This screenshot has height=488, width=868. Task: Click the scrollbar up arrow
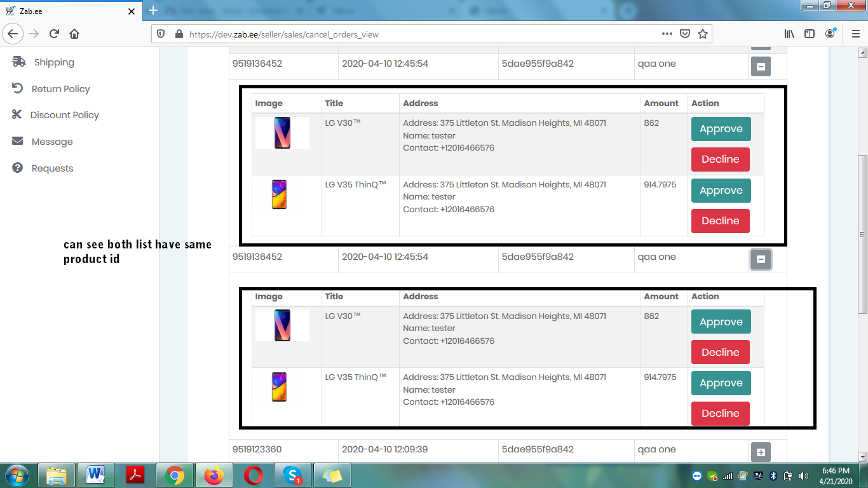tap(862, 52)
